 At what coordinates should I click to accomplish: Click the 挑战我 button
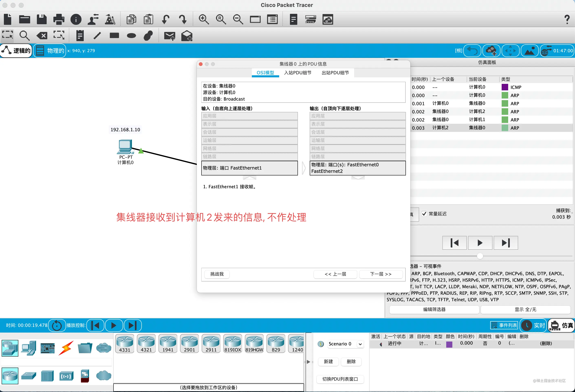[x=217, y=274]
